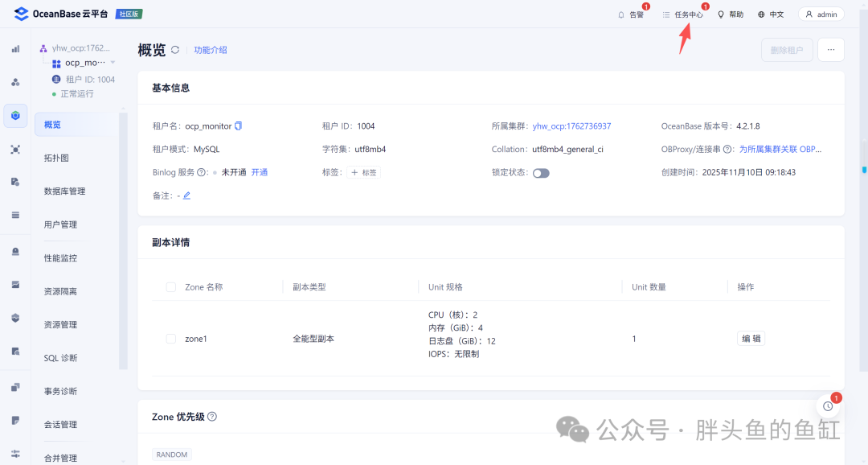Image resolution: width=868 pixels, height=465 pixels.
Task: Copy the tenant name ocp_monitor
Action: tap(238, 126)
